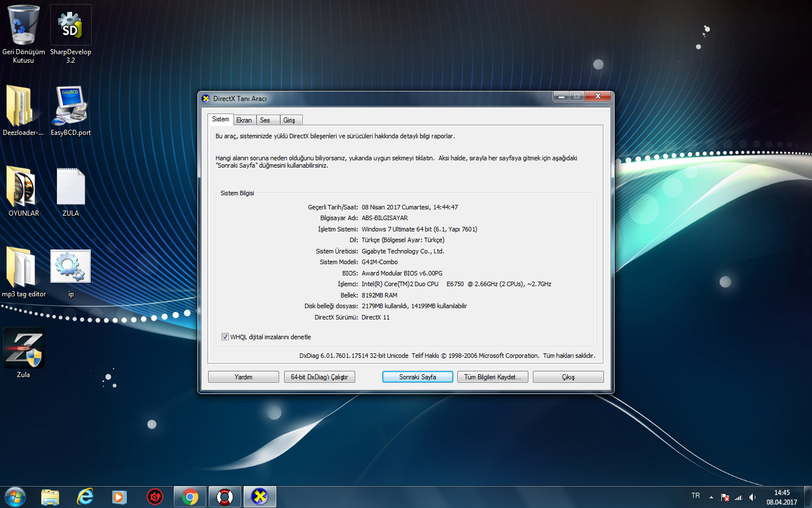Image resolution: width=812 pixels, height=508 pixels.
Task: Click the Intel Core 2 Duo processor value
Action: click(456, 284)
